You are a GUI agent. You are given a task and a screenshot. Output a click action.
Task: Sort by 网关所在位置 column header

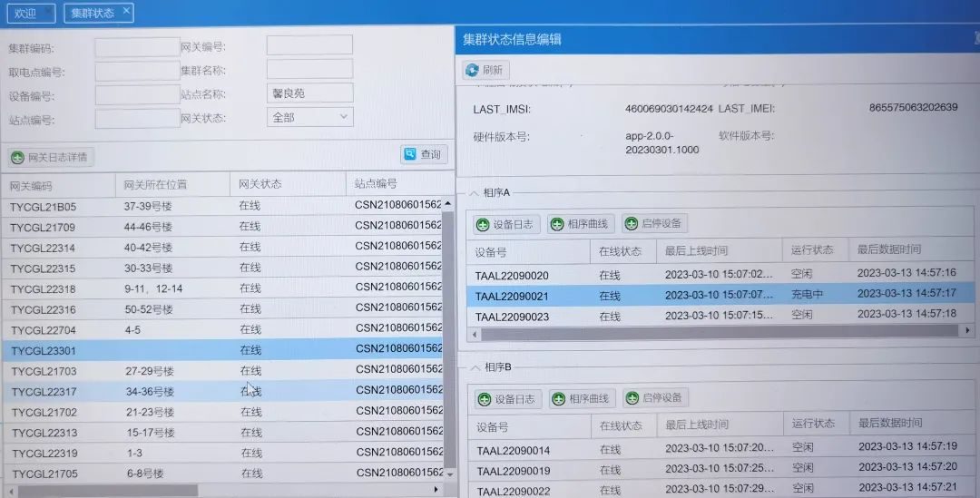[156, 185]
